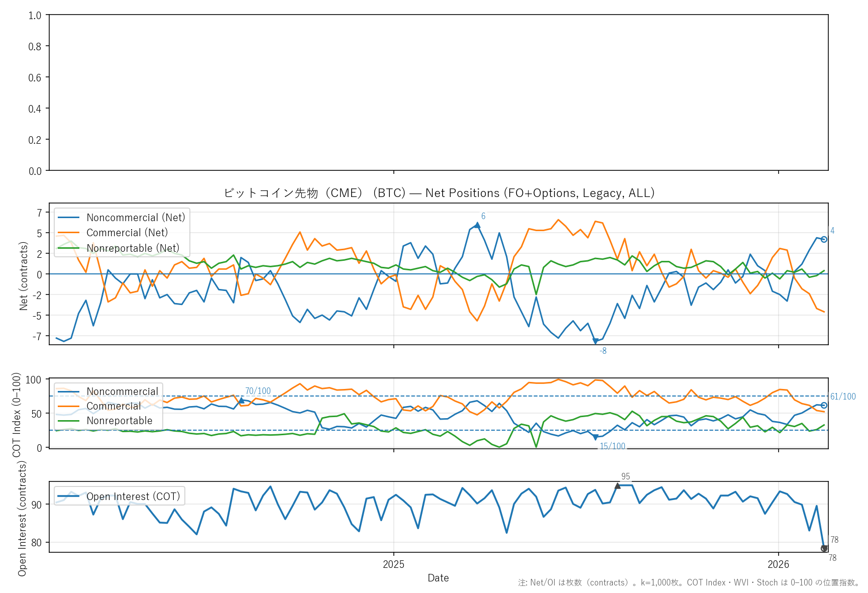Click the 2025 tick label on the date axis

click(393, 564)
